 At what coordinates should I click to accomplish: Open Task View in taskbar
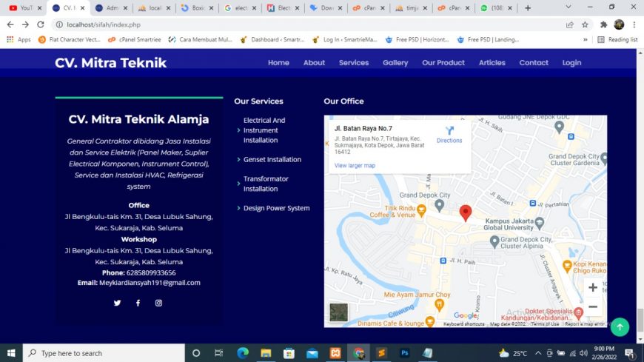218,353
